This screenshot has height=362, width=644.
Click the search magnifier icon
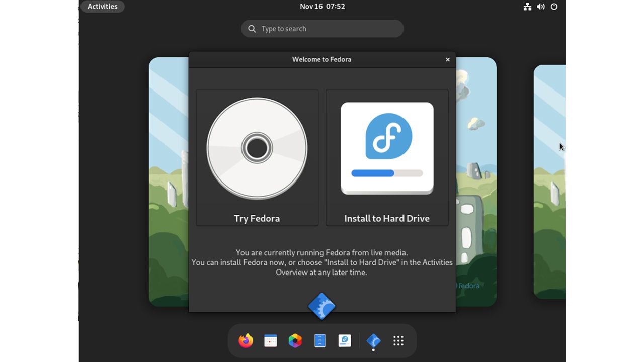coord(252,29)
